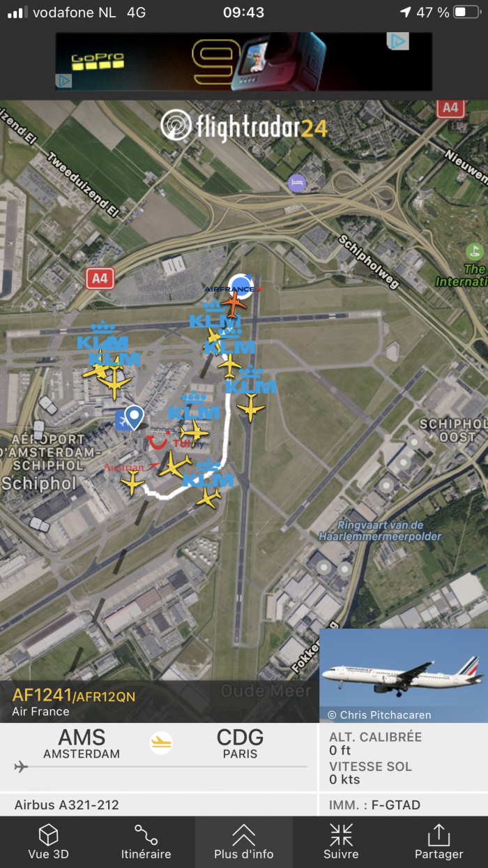Share the flight with Partager

coord(439,841)
